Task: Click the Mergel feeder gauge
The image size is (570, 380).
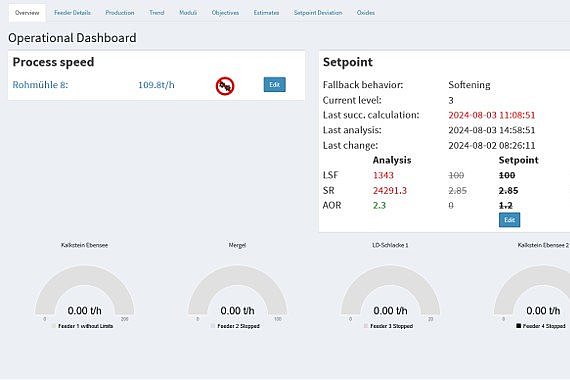Action: (x=237, y=291)
